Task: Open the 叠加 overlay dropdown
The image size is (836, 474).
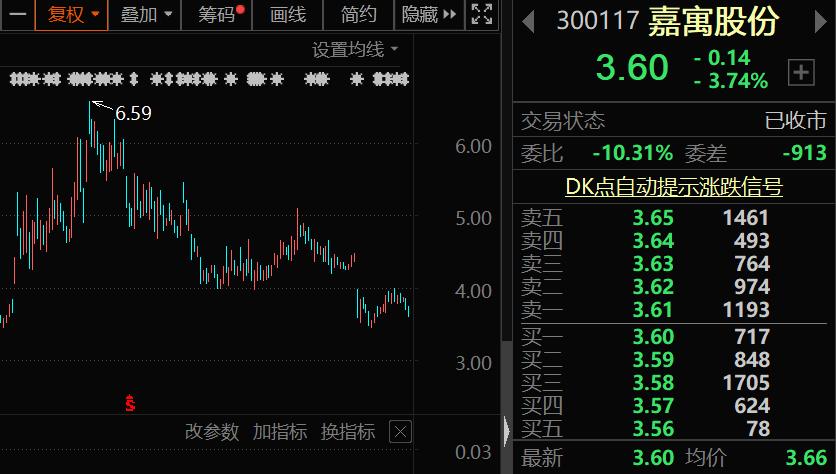Action: 145,14
